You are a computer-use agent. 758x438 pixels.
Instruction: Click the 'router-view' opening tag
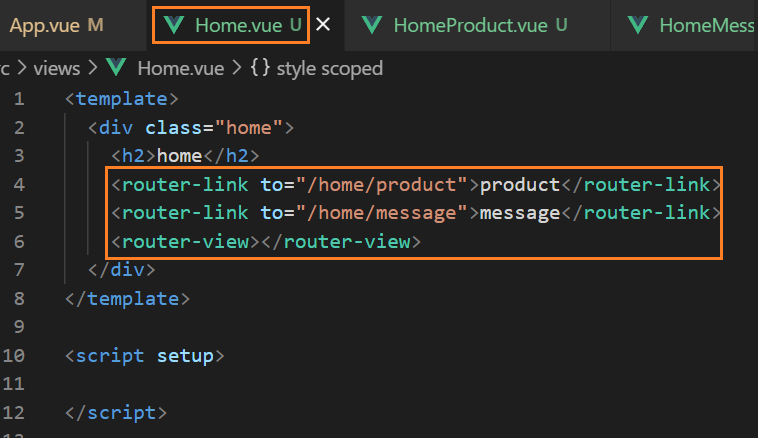click(185, 242)
